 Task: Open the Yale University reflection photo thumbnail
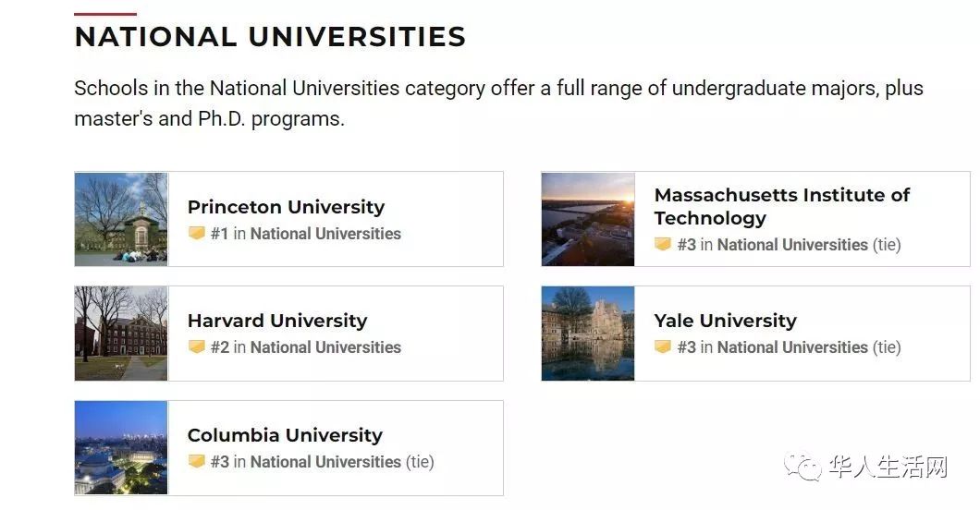[588, 334]
